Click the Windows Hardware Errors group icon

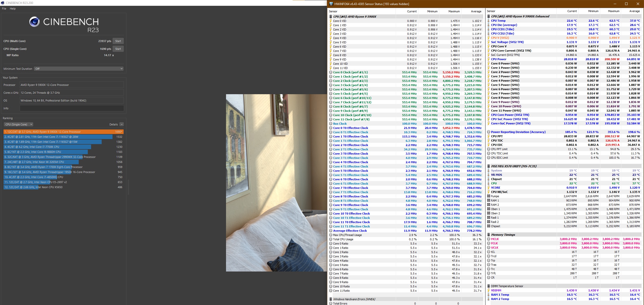coord(330,299)
